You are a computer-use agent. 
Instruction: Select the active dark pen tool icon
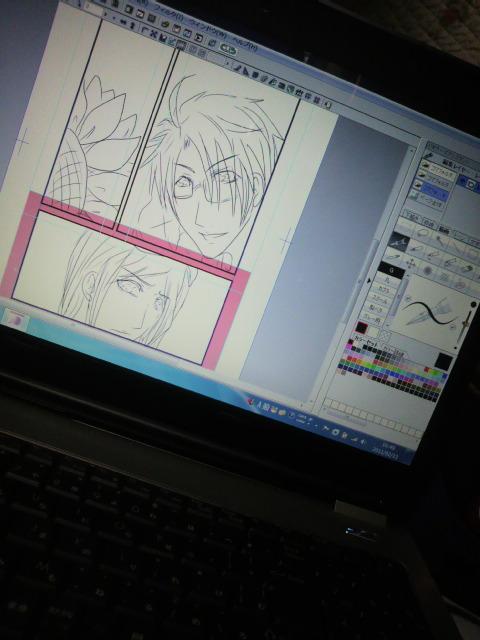(x=398, y=240)
